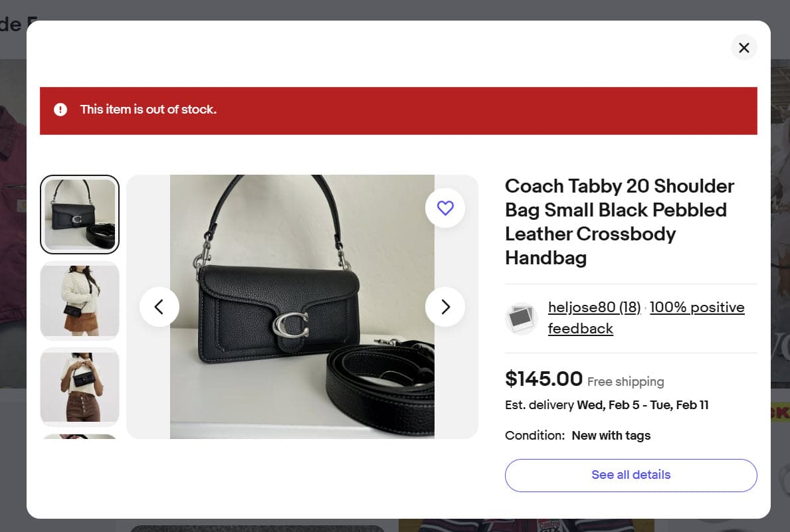Choose third thumbnail of woman holding bag
790x532 pixels.
80,387
